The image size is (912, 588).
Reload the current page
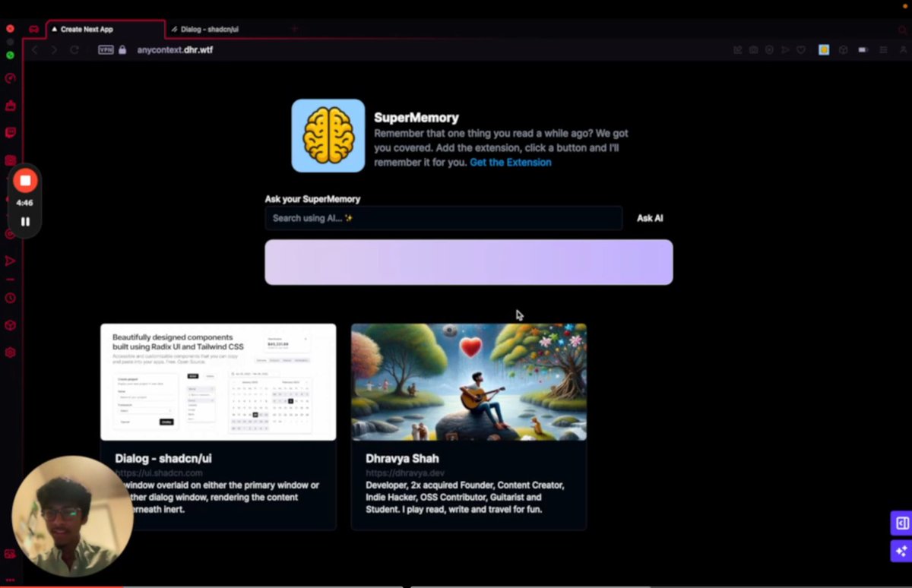click(74, 50)
